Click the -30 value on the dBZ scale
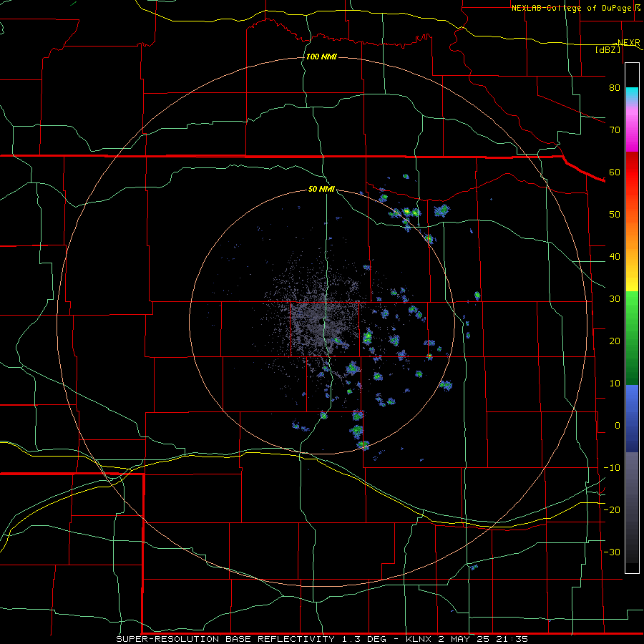Image resolution: width=644 pixels, height=644 pixels. click(612, 552)
